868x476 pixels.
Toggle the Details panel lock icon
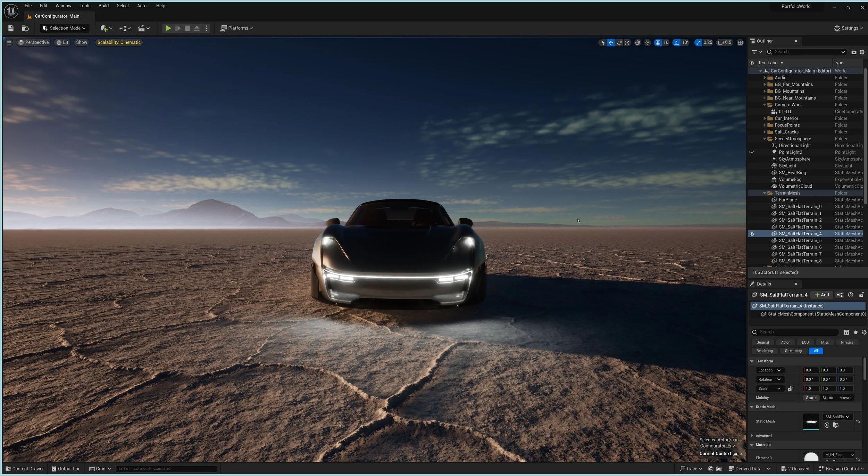click(x=861, y=295)
